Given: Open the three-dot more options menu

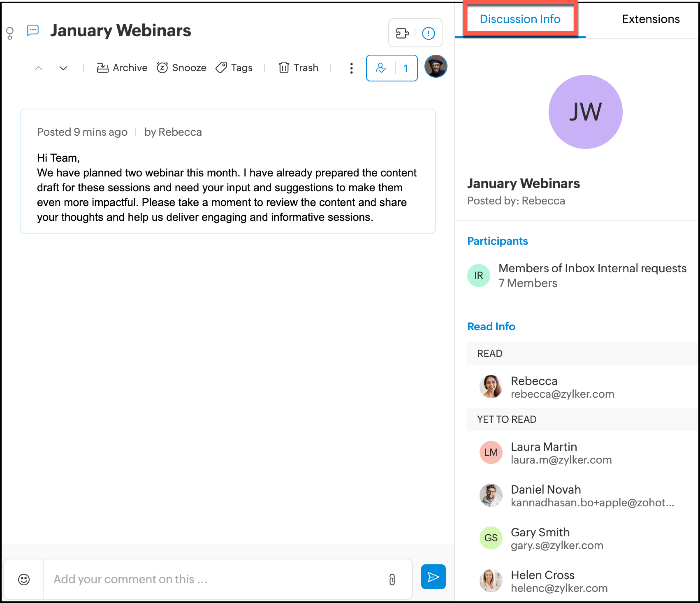Looking at the screenshot, I should click(351, 68).
